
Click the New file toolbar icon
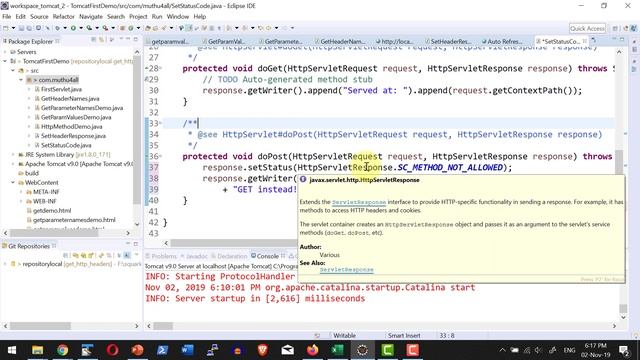[x=6, y=28]
